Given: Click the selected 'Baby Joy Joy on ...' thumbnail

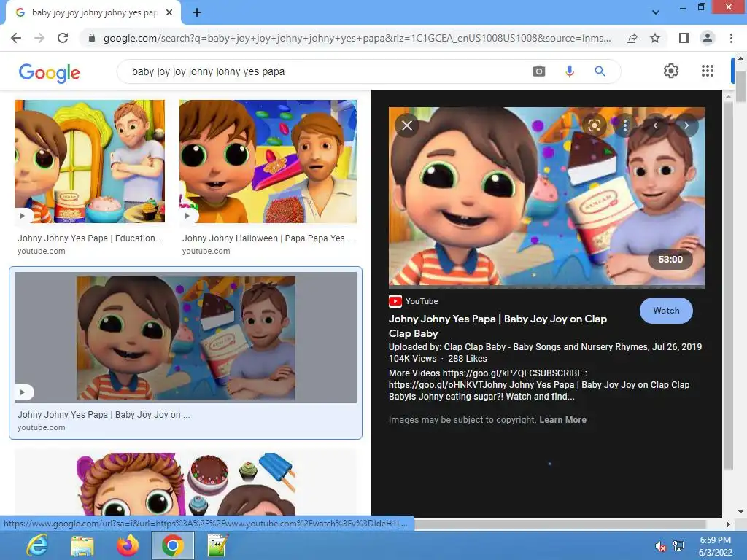Looking at the screenshot, I should coord(186,338).
